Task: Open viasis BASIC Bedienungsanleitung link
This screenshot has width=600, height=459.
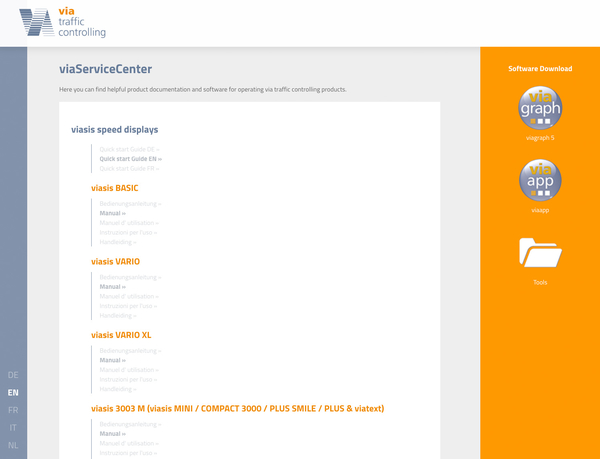Action: click(x=130, y=203)
